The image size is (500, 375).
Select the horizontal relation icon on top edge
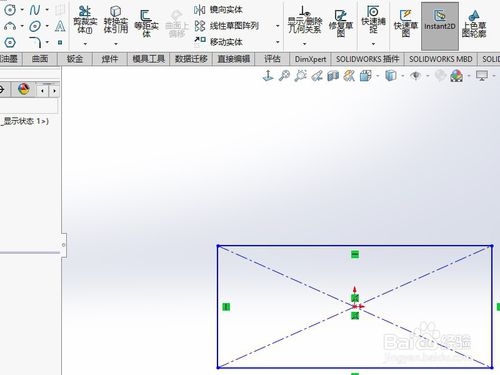pyautogui.click(x=355, y=255)
